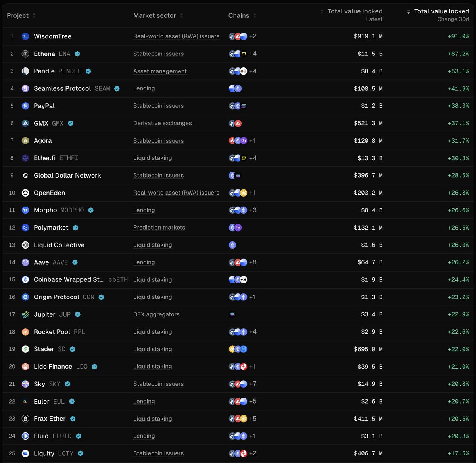The image size is (476, 463).
Task: Click the Aave logo icon
Action: (x=25, y=262)
